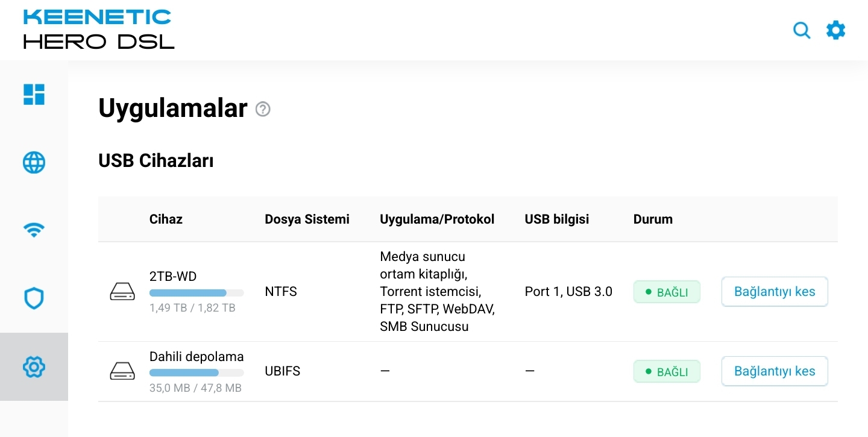Open the dashboard grid icon in sidebar
Image resolution: width=868 pixels, height=437 pixels.
coord(34,94)
